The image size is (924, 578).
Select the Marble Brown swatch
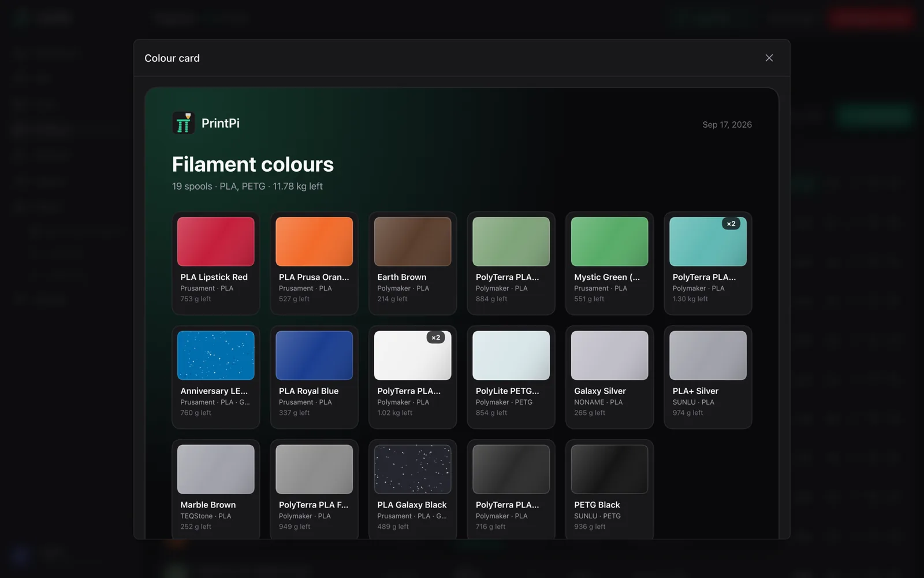[216, 469]
